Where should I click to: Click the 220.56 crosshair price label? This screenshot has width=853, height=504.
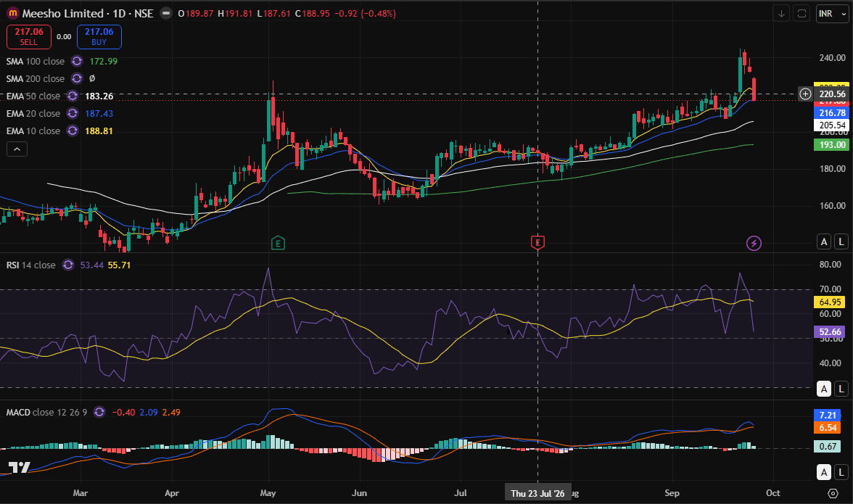coord(832,94)
